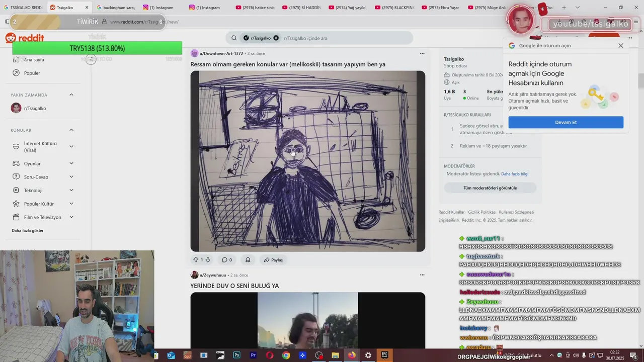Viewport: 644px width, 362px height.
Task: Downvote the Ressam olmam gereken post
Action: (207, 260)
